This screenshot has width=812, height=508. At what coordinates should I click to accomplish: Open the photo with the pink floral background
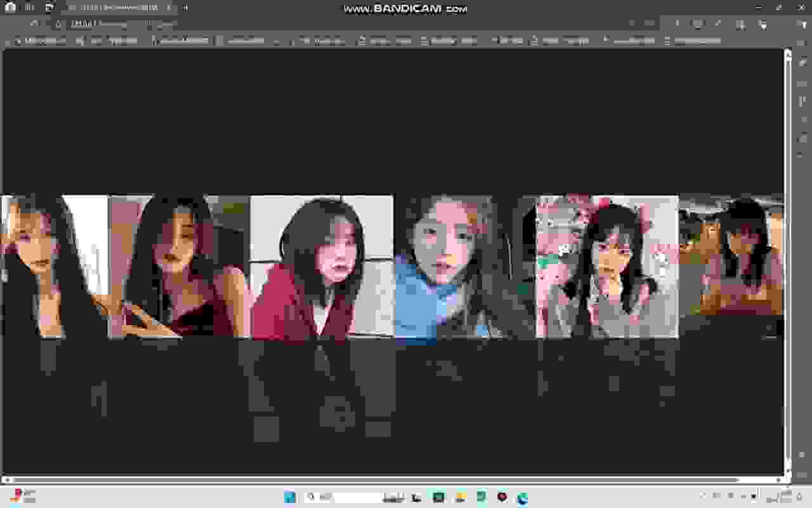[607, 267]
